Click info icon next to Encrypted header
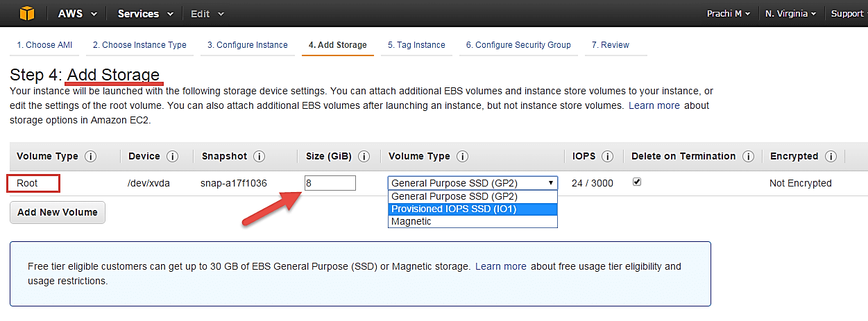The height and width of the screenshot is (321, 868). (831, 157)
